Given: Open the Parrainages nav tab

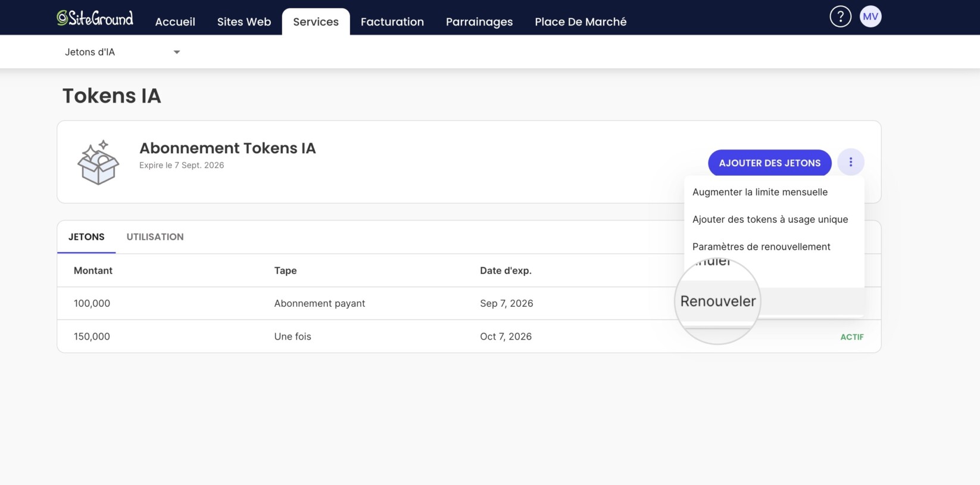Looking at the screenshot, I should point(479,21).
